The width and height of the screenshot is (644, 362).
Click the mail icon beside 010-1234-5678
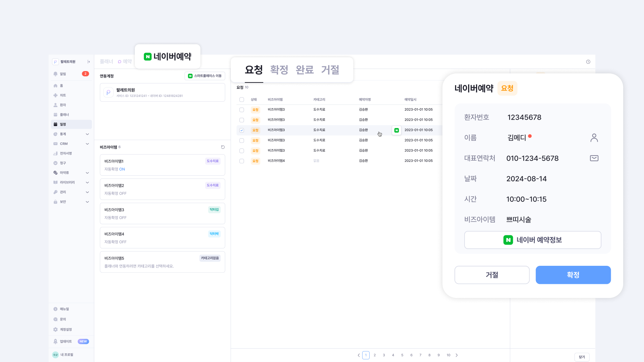click(x=594, y=158)
